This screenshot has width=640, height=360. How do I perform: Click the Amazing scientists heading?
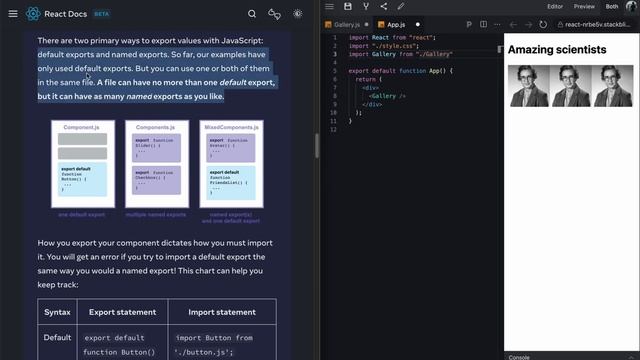tap(557, 49)
